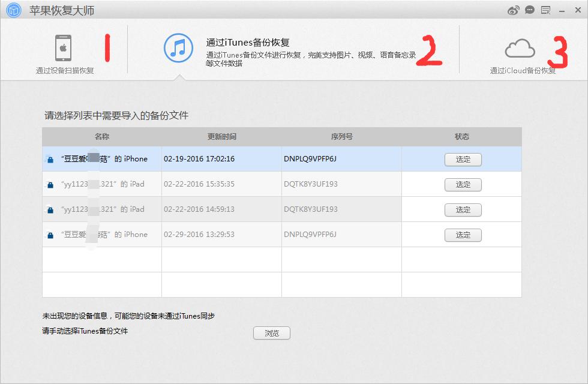Click 选定 for the first iPhone backup
Viewport: 588px width, 384px height.
click(x=463, y=159)
